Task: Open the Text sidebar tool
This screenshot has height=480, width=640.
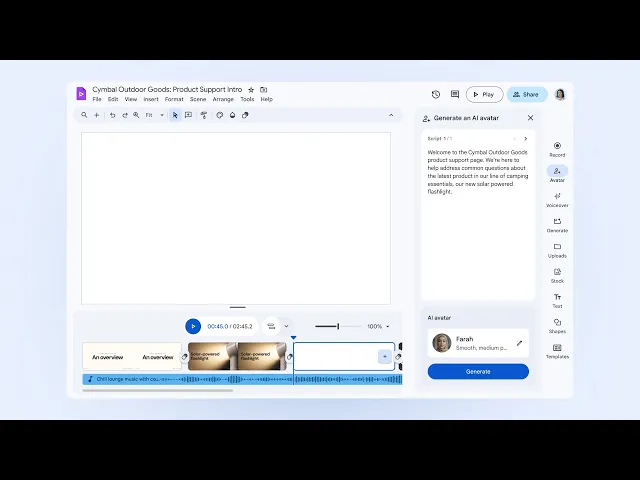Action: tap(557, 301)
